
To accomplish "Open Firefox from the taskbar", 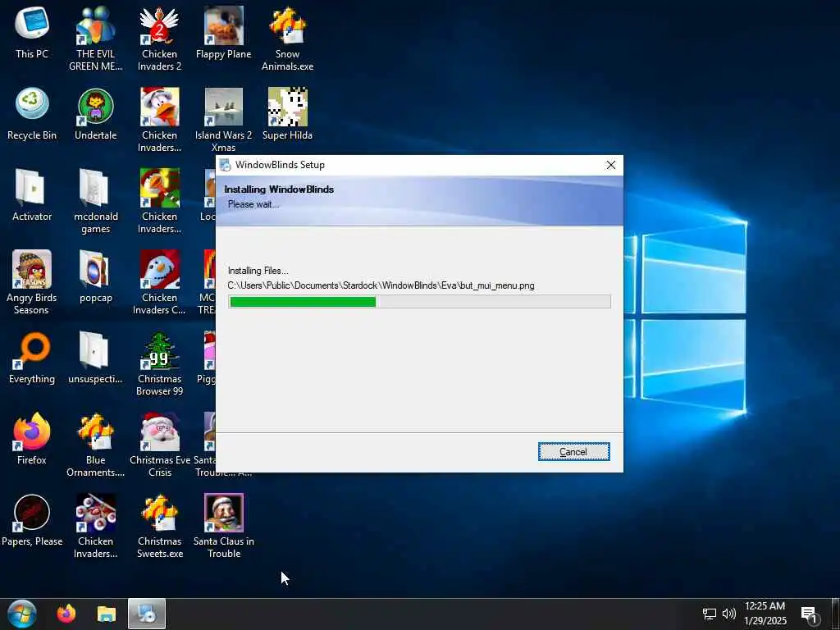I will (66, 614).
